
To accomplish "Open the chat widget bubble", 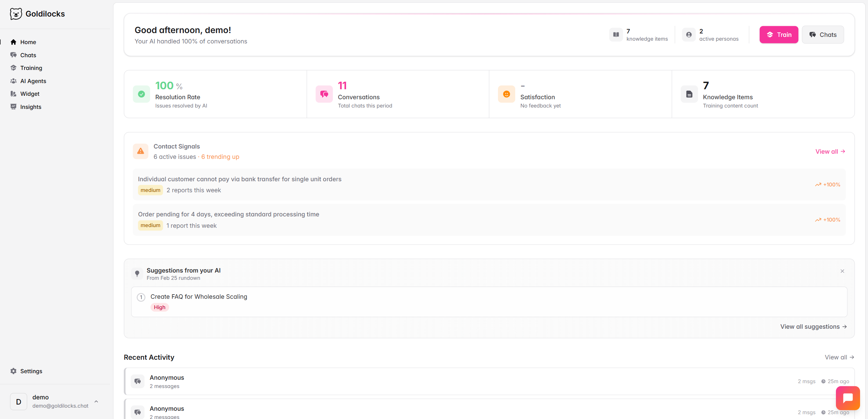I will pyautogui.click(x=848, y=398).
